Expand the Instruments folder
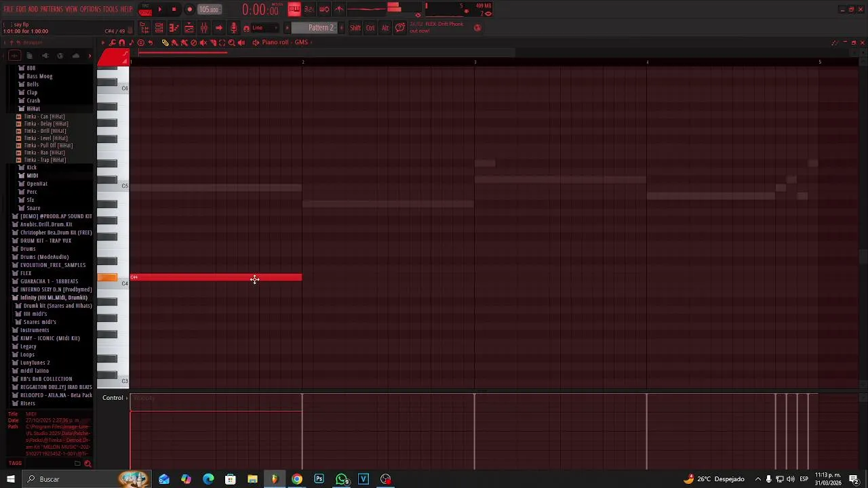Image resolution: width=868 pixels, height=488 pixels. (35, 330)
